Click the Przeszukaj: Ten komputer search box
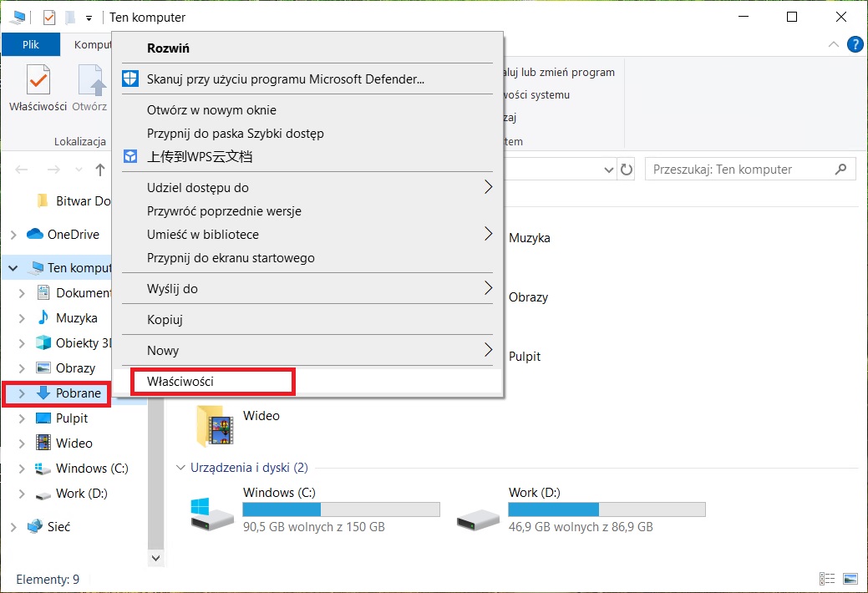868x593 pixels. 739,170
